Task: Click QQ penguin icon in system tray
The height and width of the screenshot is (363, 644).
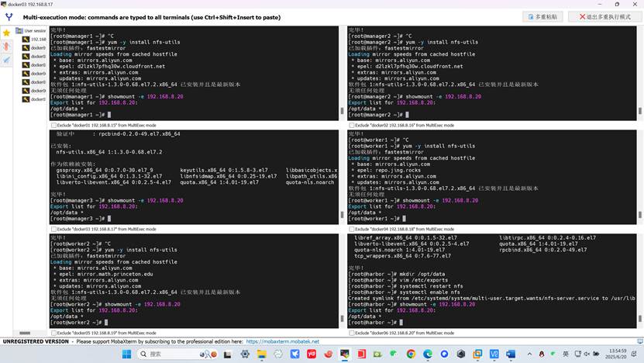Action: (542, 354)
